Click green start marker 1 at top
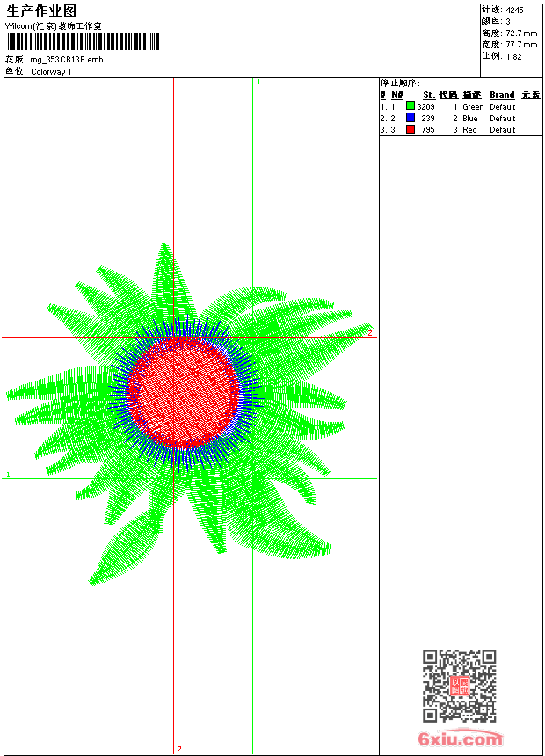This screenshot has width=545, height=756. tap(258, 82)
